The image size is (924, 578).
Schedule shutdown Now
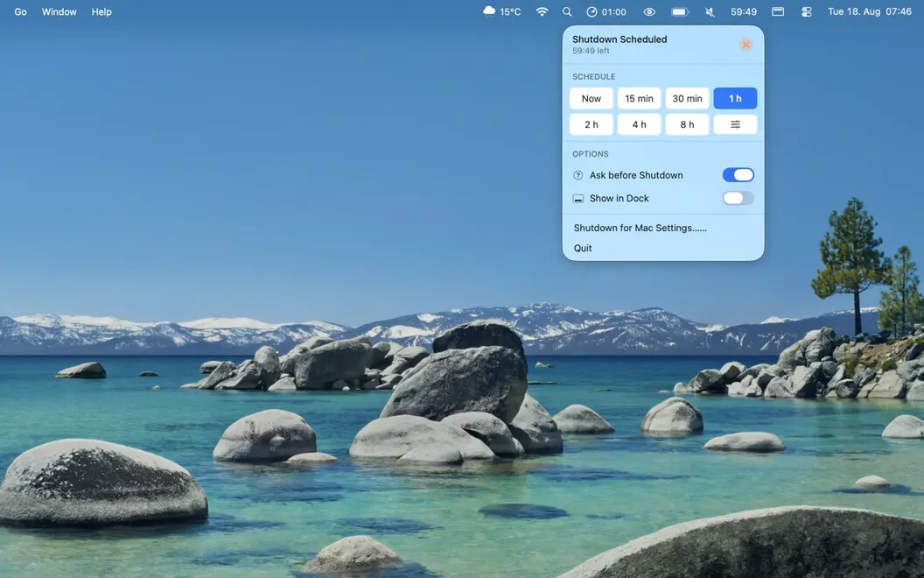(x=591, y=98)
